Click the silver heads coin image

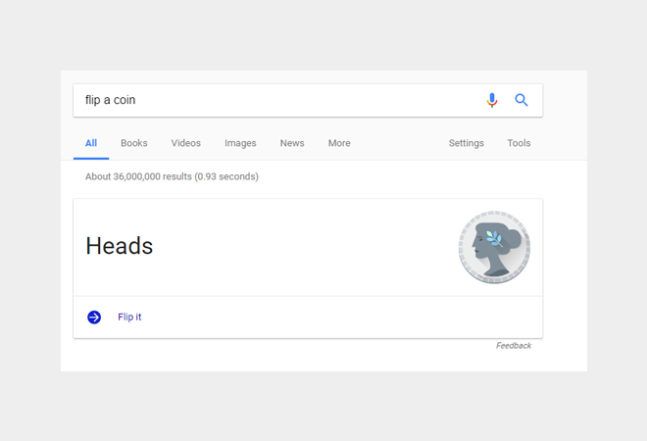click(494, 247)
